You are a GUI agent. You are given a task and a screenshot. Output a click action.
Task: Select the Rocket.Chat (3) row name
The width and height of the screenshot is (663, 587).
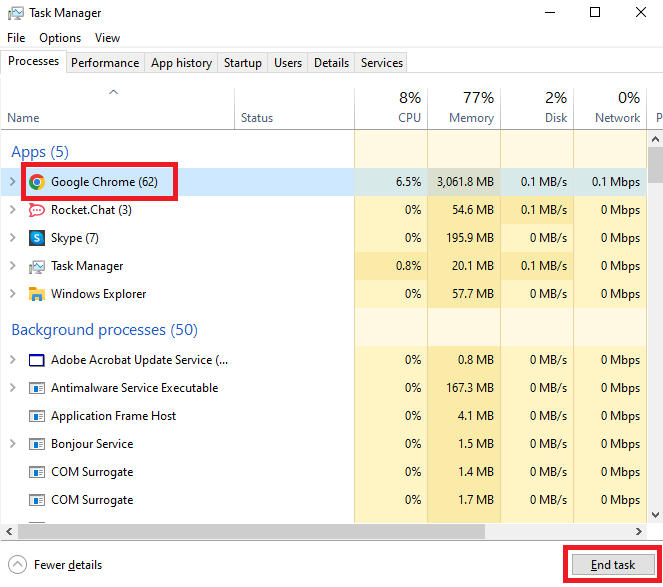coord(91,210)
